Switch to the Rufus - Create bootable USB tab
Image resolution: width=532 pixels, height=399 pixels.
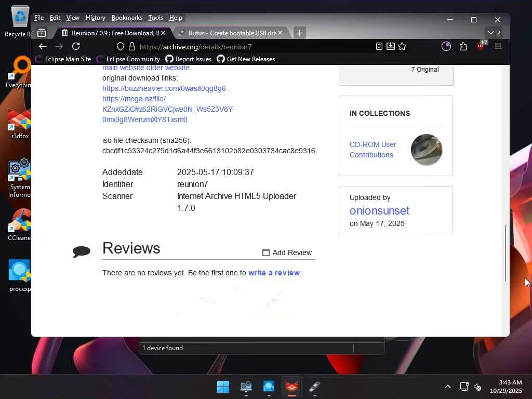pyautogui.click(x=231, y=33)
